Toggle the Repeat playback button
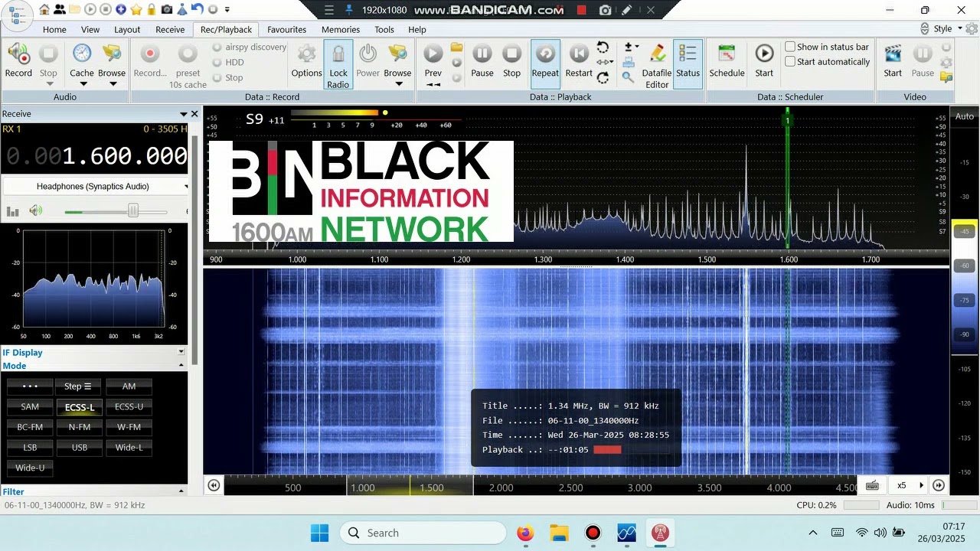The width and height of the screenshot is (980, 551). pyautogui.click(x=545, y=64)
